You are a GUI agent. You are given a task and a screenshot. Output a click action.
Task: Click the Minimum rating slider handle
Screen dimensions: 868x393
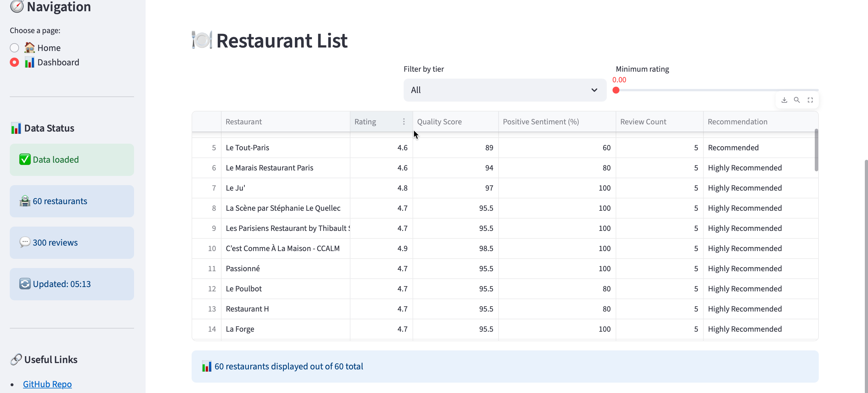(x=616, y=90)
